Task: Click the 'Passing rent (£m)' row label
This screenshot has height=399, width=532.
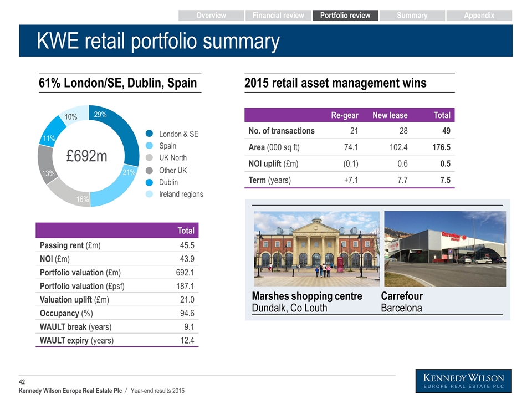Action: 70,245
